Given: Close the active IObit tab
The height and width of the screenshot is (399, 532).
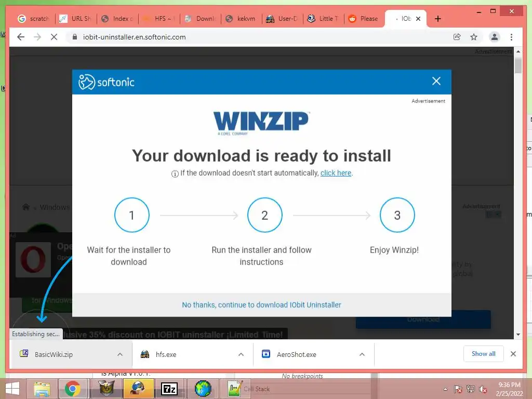Looking at the screenshot, I should coord(418,19).
